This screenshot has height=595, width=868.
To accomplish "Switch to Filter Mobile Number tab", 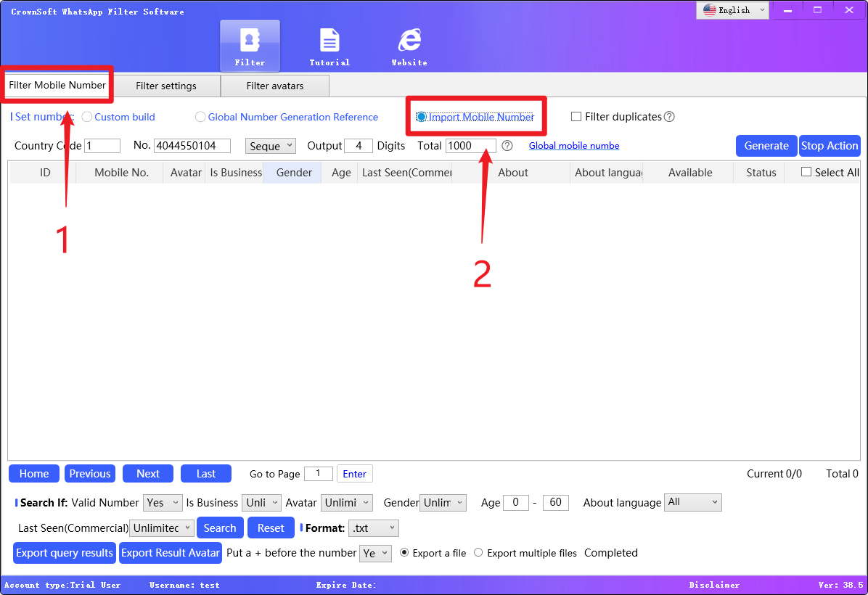I will point(57,85).
